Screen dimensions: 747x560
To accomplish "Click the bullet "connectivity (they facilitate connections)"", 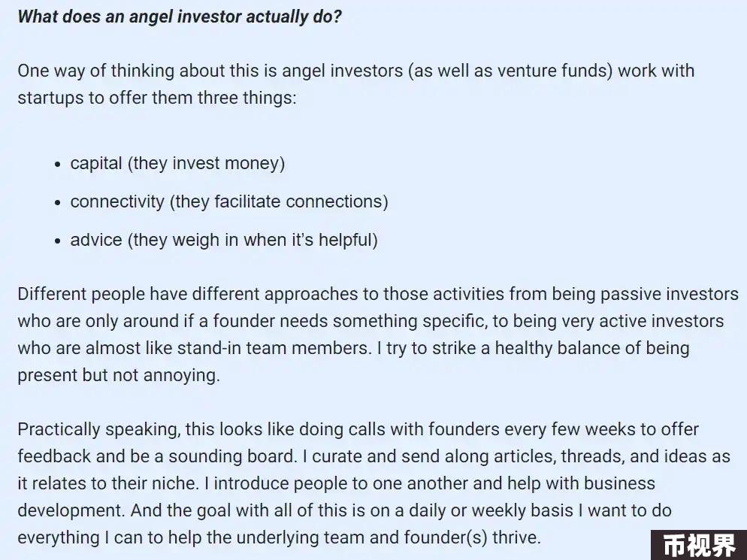I will (229, 201).
